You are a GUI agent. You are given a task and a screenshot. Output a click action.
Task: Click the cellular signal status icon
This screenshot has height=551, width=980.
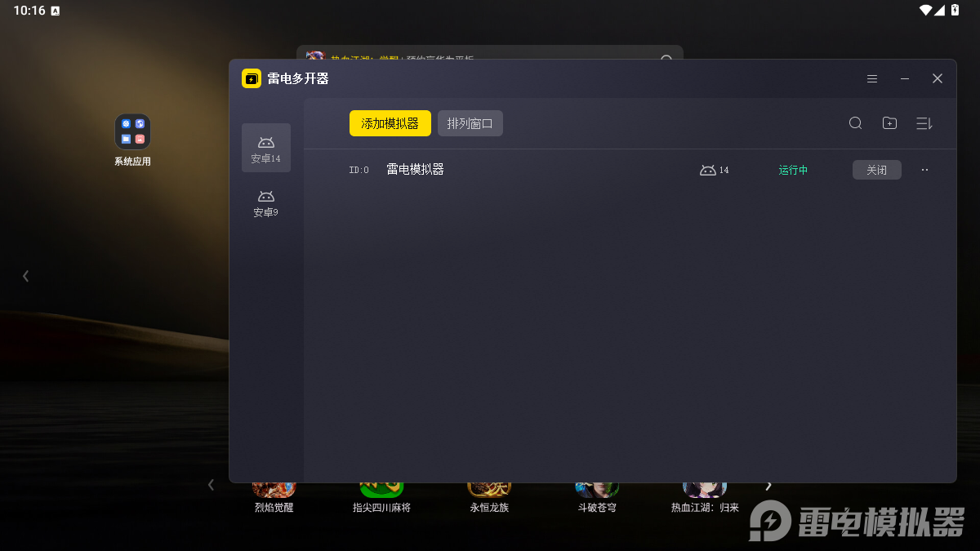coord(940,11)
